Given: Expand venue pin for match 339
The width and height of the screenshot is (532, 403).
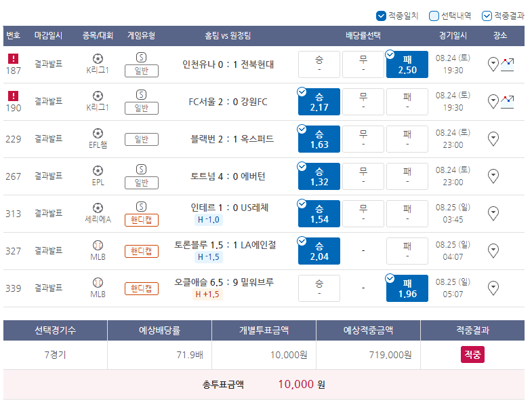Looking at the screenshot, I should [x=493, y=288].
